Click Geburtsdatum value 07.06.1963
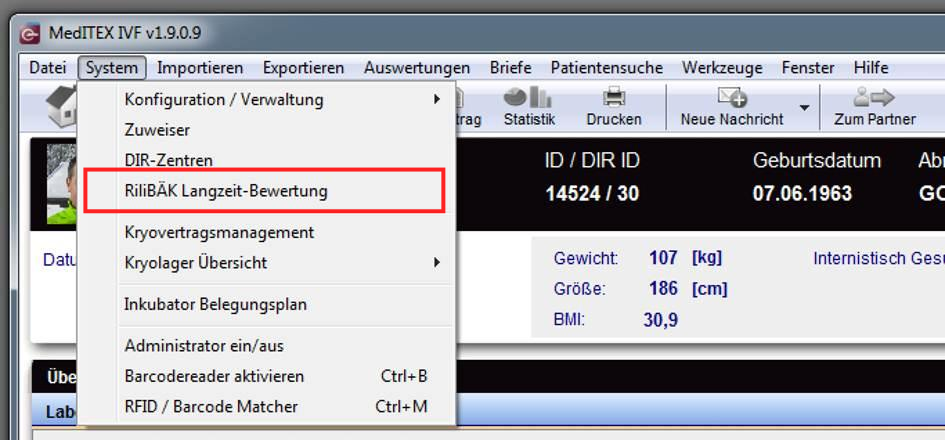The width and height of the screenshot is (945, 440). pos(802,193)
